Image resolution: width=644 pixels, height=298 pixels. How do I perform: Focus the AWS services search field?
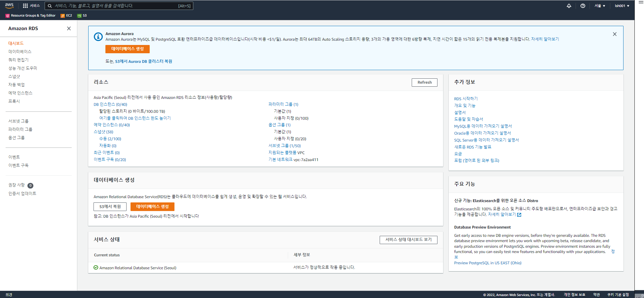click(x=119, y=6)
